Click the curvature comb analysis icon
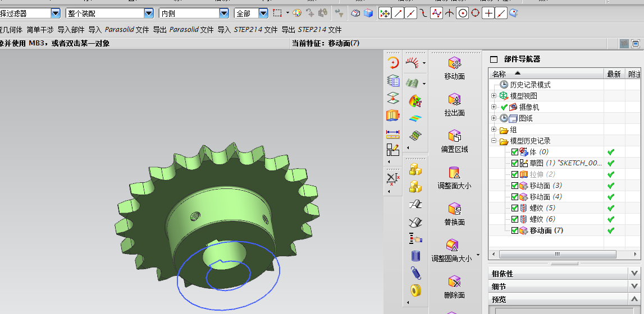 [412, 63]
